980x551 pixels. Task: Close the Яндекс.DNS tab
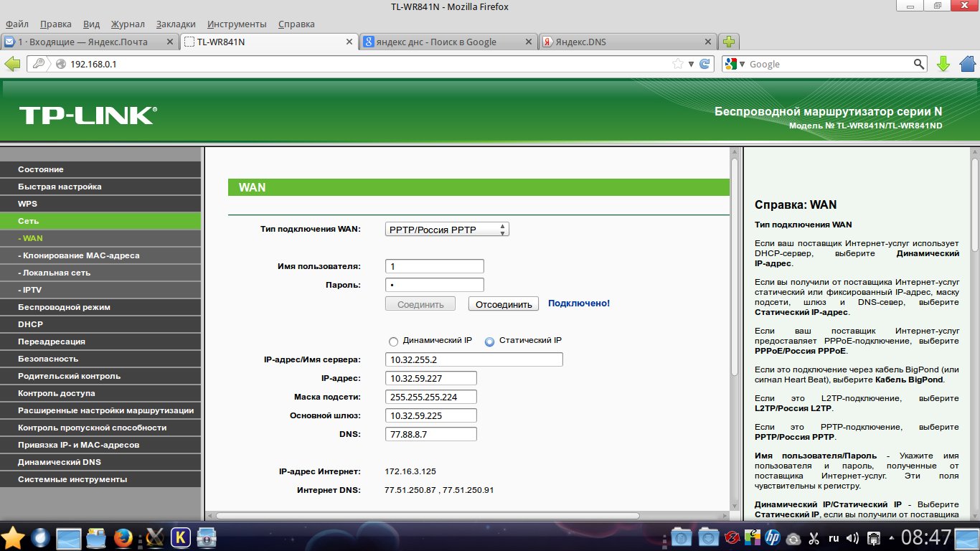pyautogui.click(x=709, y=42)
